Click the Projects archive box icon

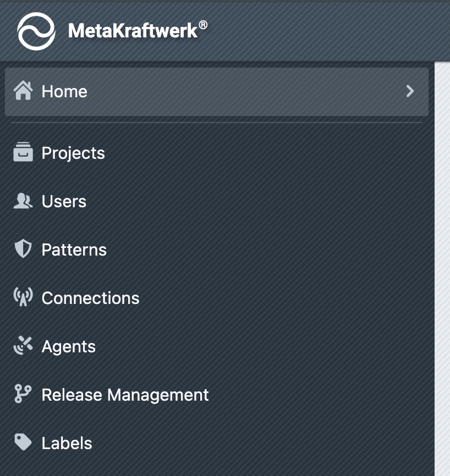(23, 153)
